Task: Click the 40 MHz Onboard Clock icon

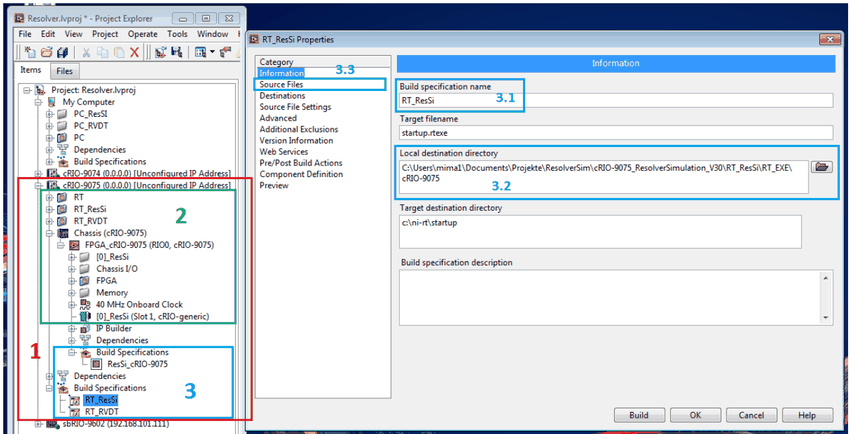Action: 86,304
